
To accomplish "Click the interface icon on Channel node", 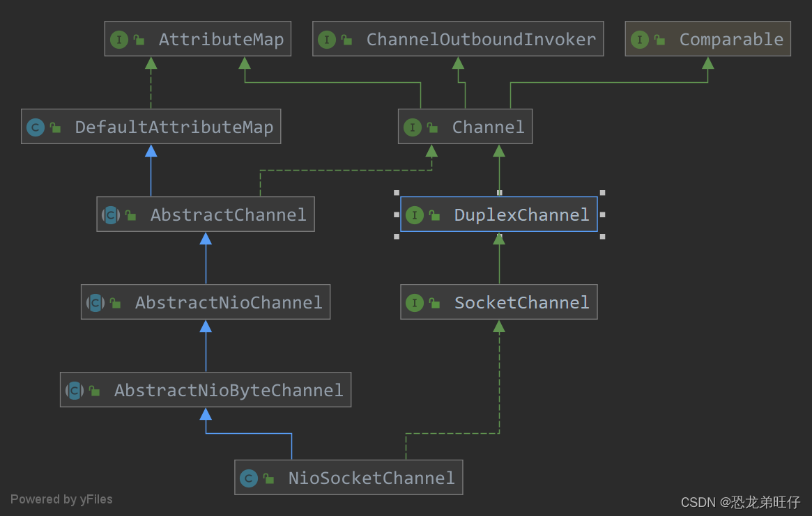I will 414,127.
